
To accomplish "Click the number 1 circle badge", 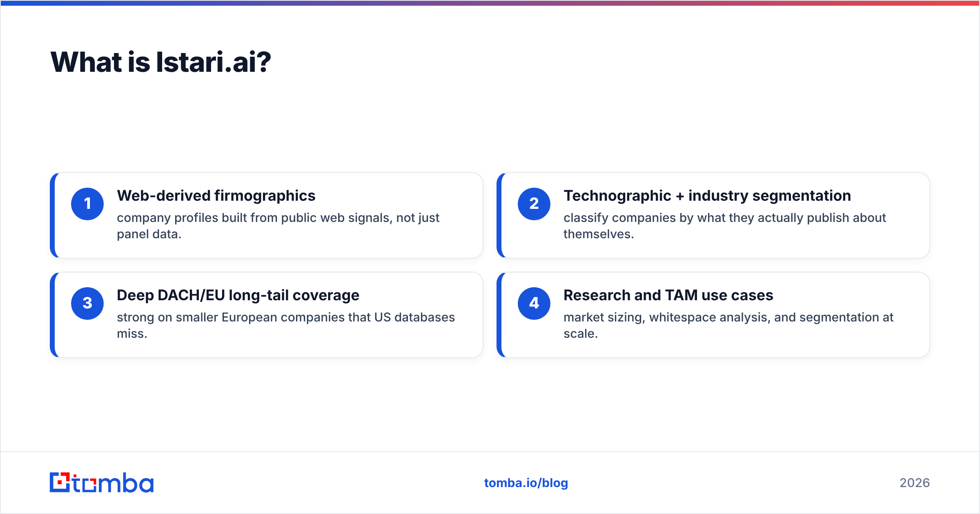I will (87, 204).
